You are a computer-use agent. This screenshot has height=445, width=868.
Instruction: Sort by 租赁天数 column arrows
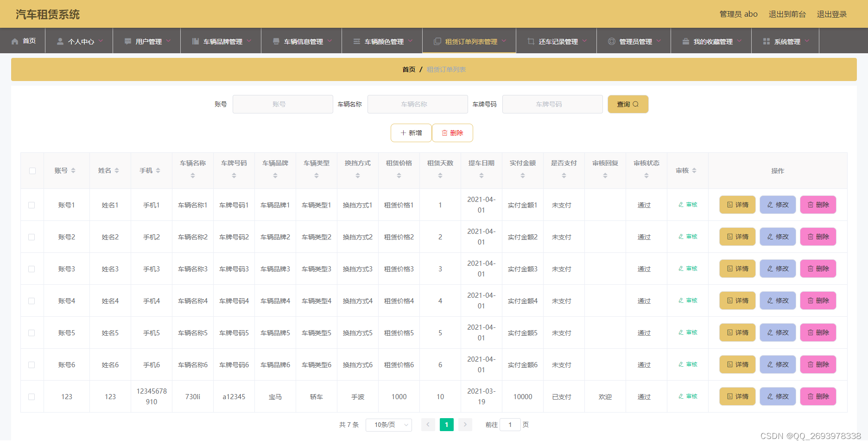440,175
